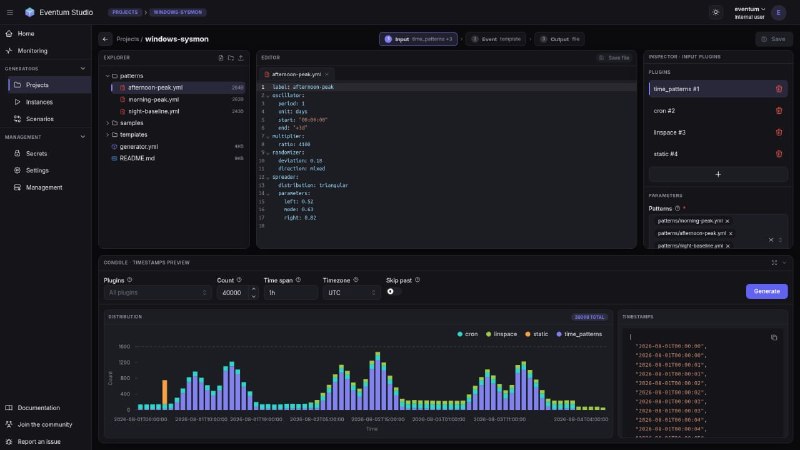Expand the console panel to fullscreen
Image resolution: width=800 pixels, height=450 pixels.
tap(774, 263)
